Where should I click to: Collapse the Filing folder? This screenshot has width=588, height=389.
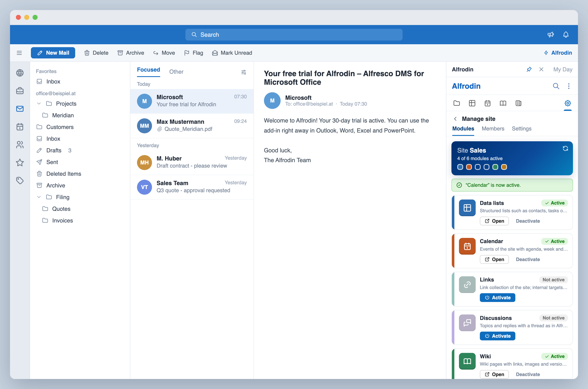(x=39, y=197)
